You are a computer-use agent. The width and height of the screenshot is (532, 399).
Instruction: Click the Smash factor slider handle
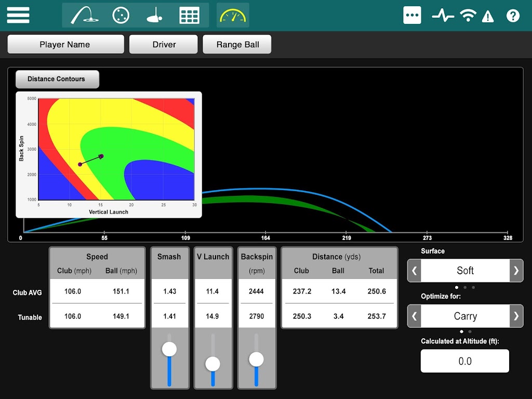click(169, 349)
